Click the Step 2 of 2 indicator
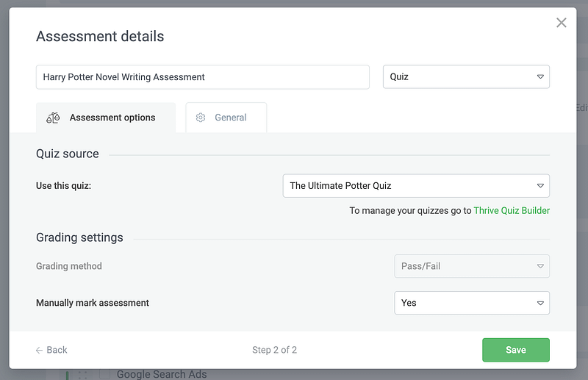This screenshot has height=380, width=588. point(274,350)
